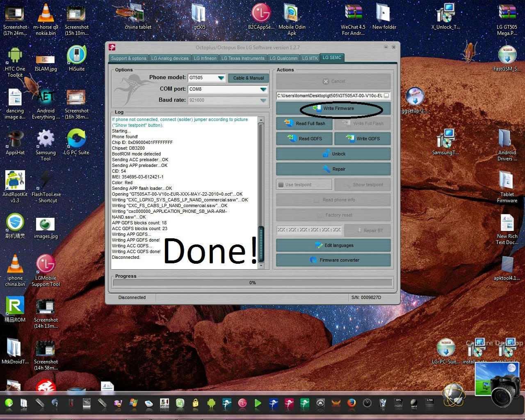Screen dimensions: 525x420
Task: Click the Write Firmware button
Action: pos(333,108)
